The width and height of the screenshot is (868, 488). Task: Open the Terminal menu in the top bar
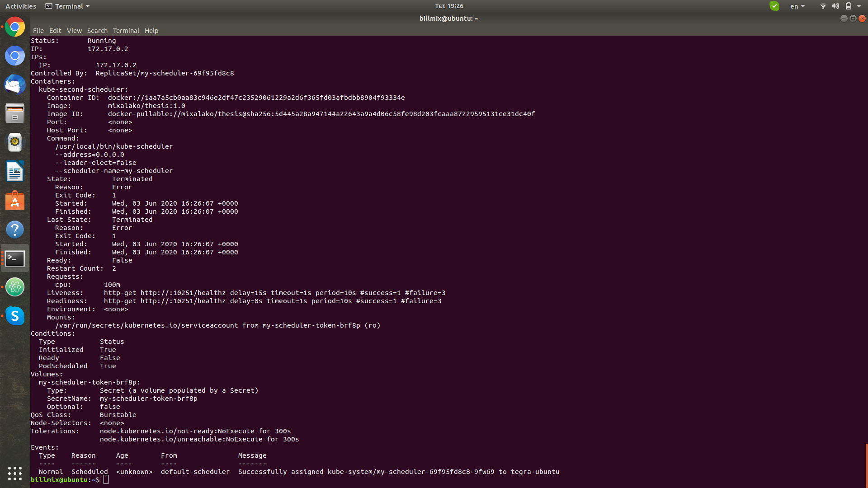[x=67, y=6]
